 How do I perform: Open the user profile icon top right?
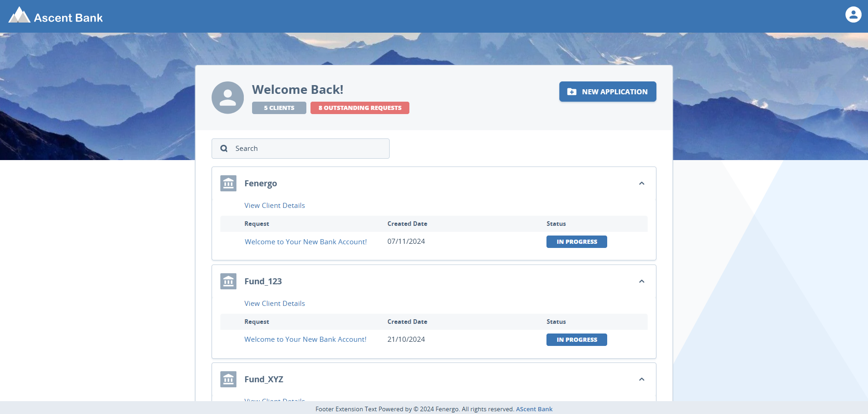click(x=853, y=14)
